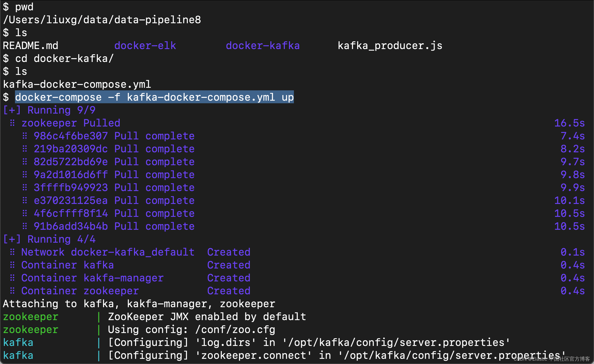
Task: Click the docker-elk directory name
Action: 145,46
